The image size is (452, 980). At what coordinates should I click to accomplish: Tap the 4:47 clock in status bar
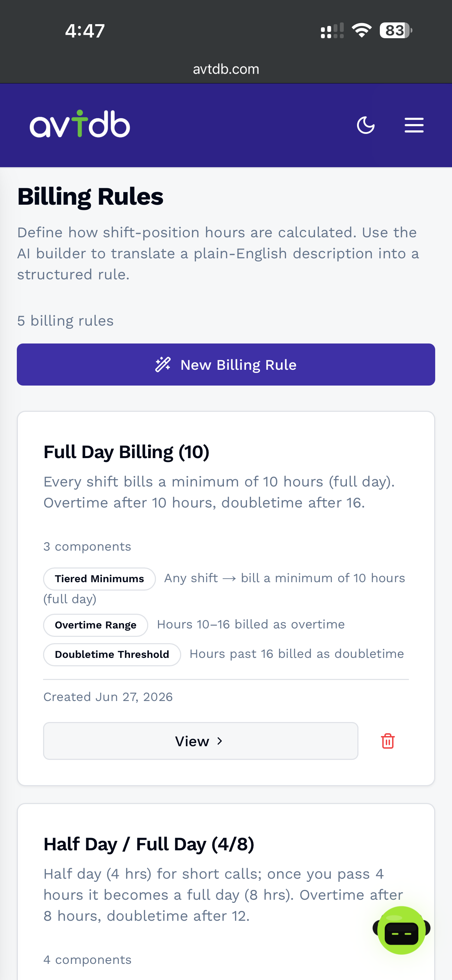pos(85,31)
